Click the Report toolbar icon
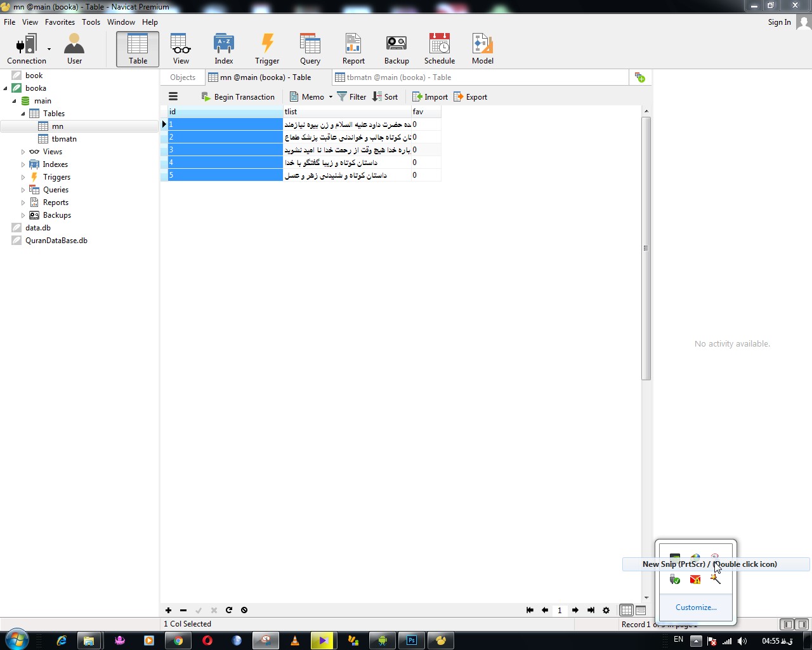Screen dimensions: 812x650 pyautogui.click(x=353, y=50)
